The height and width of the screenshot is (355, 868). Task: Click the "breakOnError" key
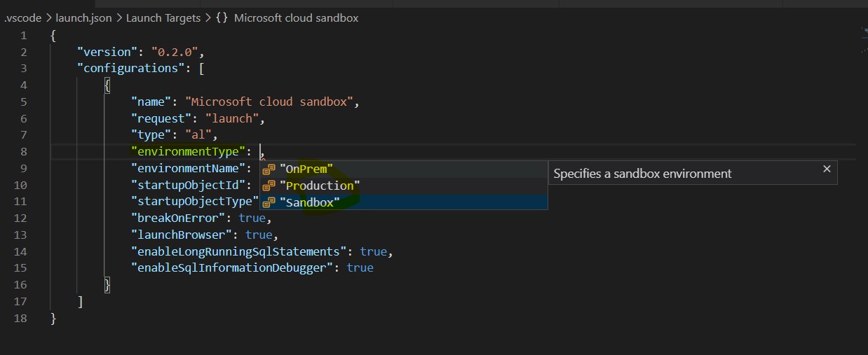(178, 218)
